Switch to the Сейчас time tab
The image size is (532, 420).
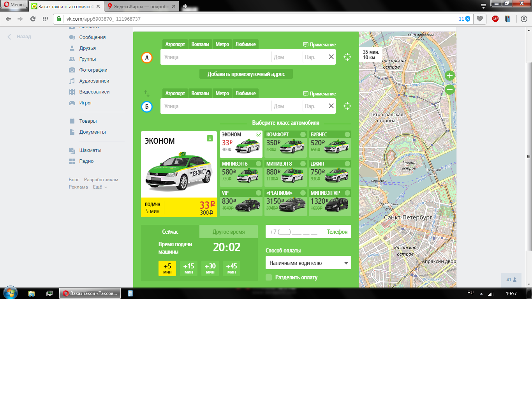pyautogui.click(x=170, y=231)
